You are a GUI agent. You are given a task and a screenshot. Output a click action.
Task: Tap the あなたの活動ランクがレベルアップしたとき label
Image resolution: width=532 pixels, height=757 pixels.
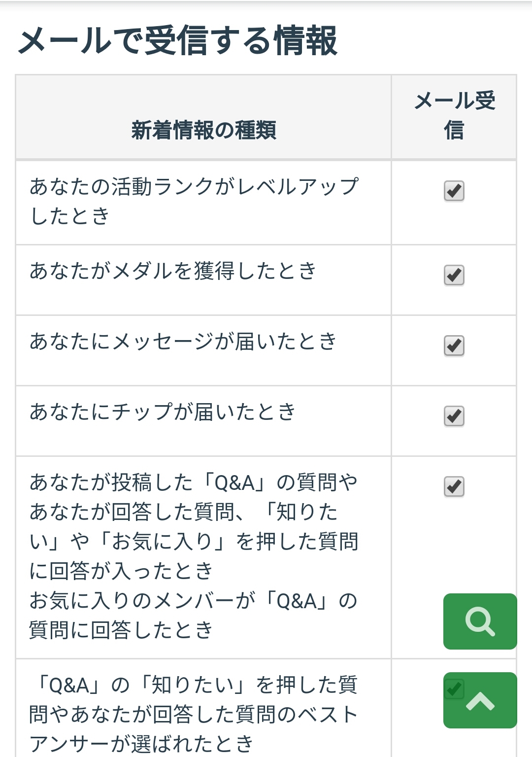[194, 201]
